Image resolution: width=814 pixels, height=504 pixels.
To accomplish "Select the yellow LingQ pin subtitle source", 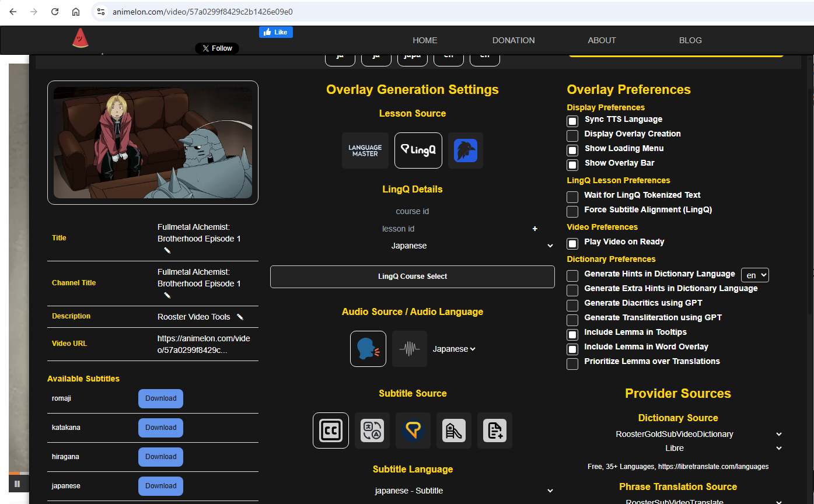I will tap(413, 430).
